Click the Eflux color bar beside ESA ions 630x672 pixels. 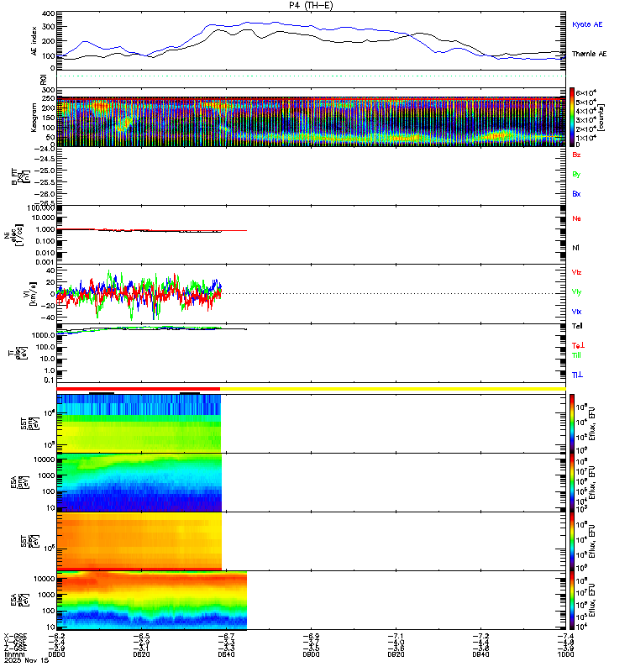click(572, 482)
